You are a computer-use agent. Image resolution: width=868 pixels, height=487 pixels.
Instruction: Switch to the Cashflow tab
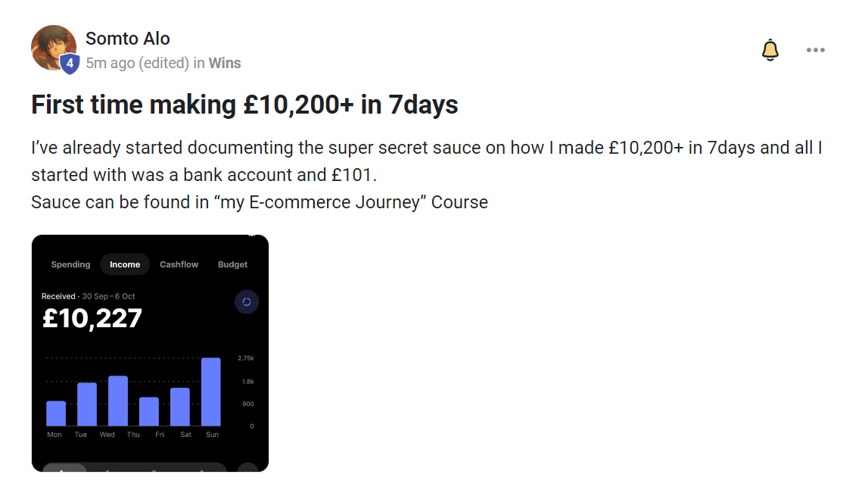[179, 264]
